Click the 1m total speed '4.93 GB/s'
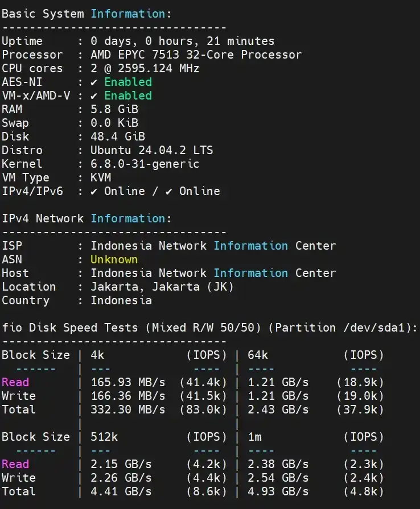The height and width of the screenshot is (509, 420). [278, 491]
